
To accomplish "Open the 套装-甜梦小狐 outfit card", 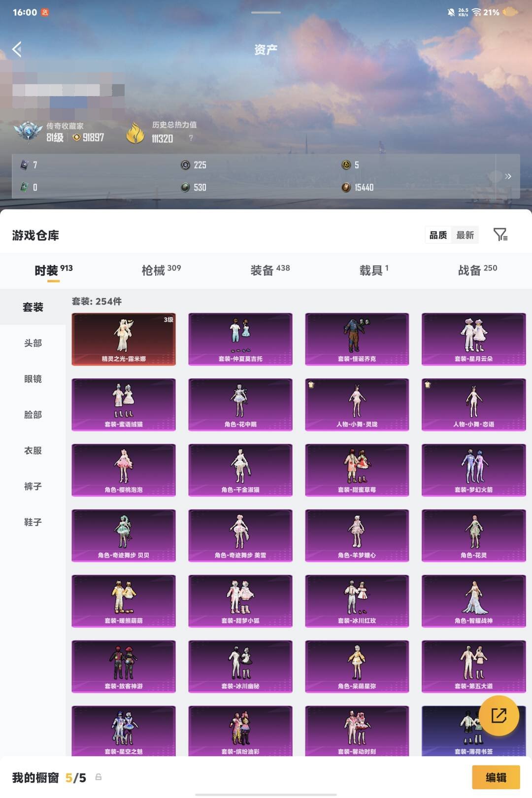I will (x=240, y=601).
